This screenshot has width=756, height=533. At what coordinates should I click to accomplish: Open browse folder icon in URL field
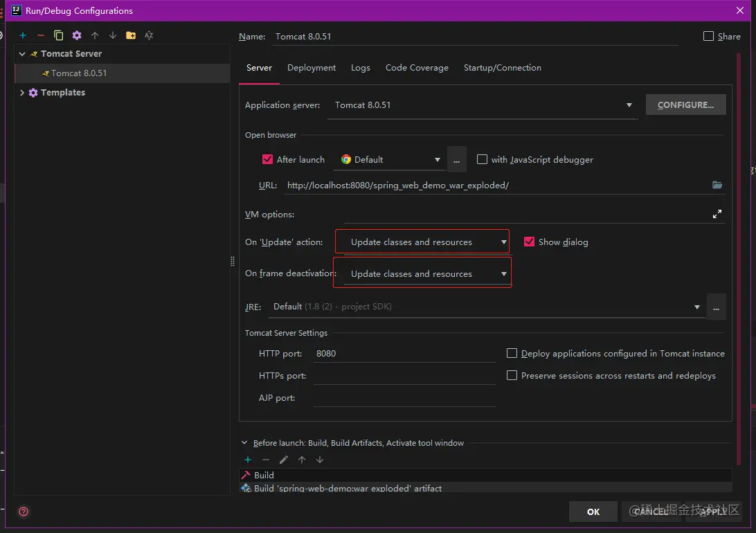(x=717, y=185)
